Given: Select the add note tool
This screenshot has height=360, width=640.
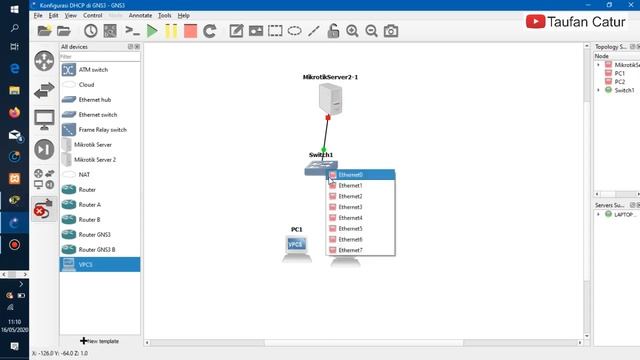Looking at the screenshot, I should (x=236, y=31).
